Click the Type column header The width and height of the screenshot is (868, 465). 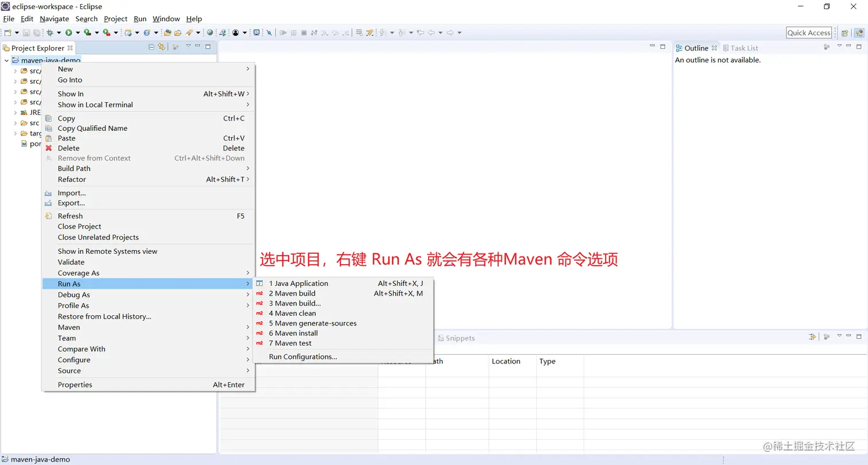pos(560,361)
